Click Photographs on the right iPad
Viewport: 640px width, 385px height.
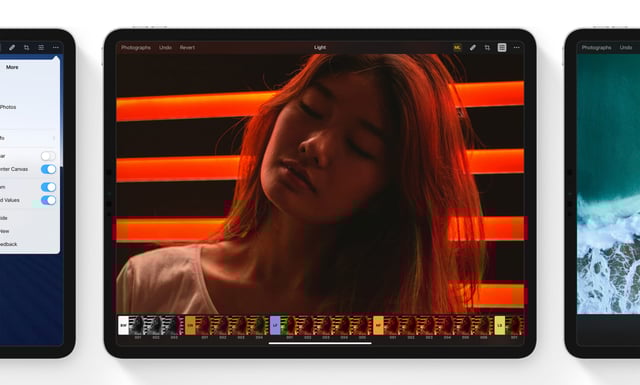pyautogui.click(x=596, y=47)
